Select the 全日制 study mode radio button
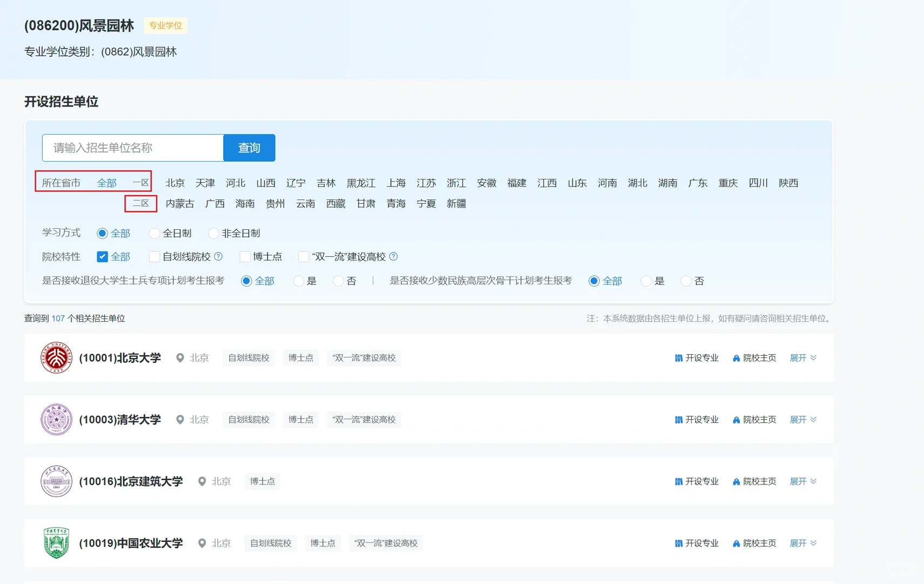924x584 pixels. click(x=155, y=233)
